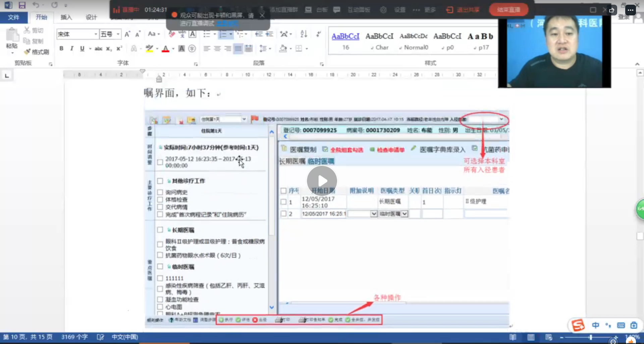Apply center alignment to the paragraph

point(217,49)
